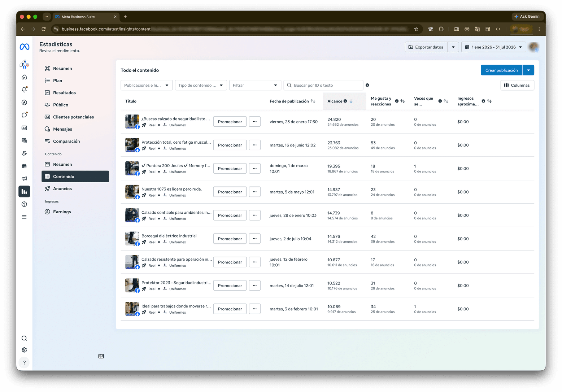This screenshot has height=392, width=562.
Task: Sort by Fecha de publicación arrows
Action: tap(313, 101)
